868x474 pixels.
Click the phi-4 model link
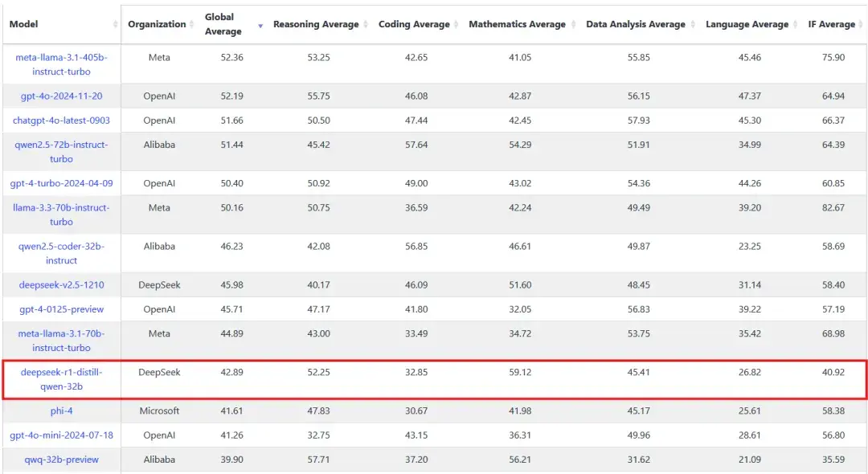[61, 411]
